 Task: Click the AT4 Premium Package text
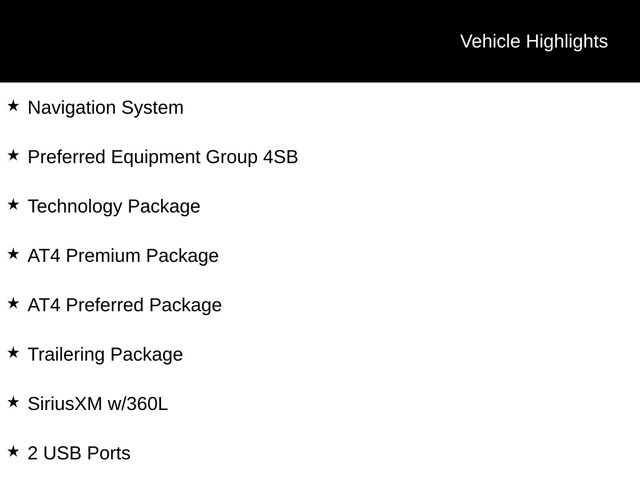[x=122, y=256]
